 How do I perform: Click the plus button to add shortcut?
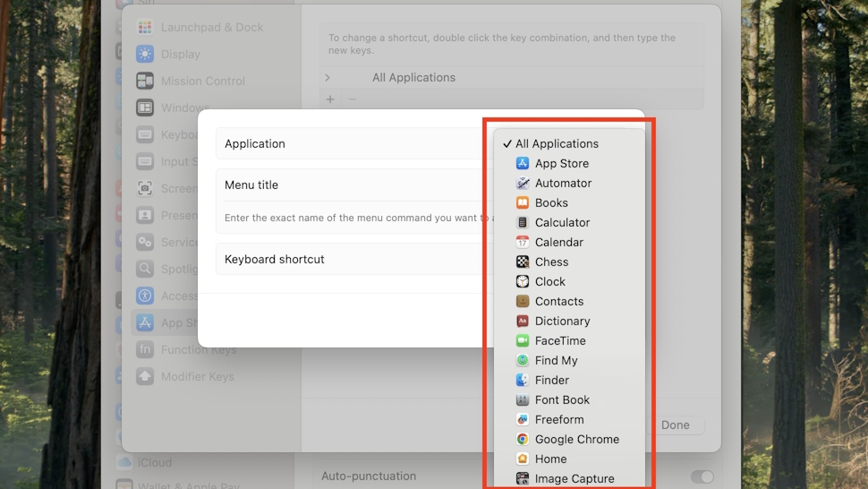330,99
